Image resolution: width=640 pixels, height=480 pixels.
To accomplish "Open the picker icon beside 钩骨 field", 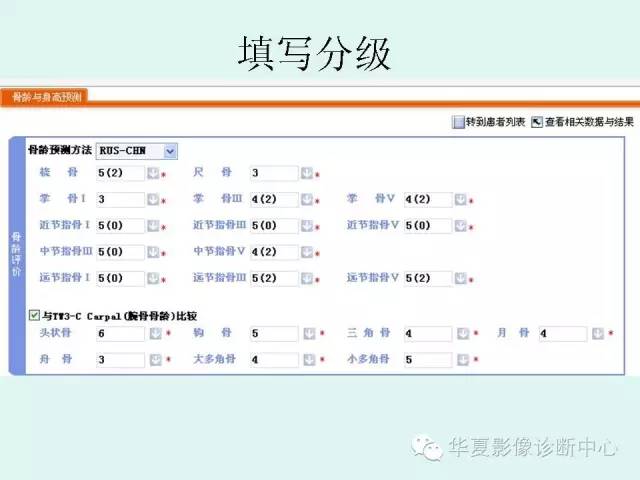I will coord(309,334).
